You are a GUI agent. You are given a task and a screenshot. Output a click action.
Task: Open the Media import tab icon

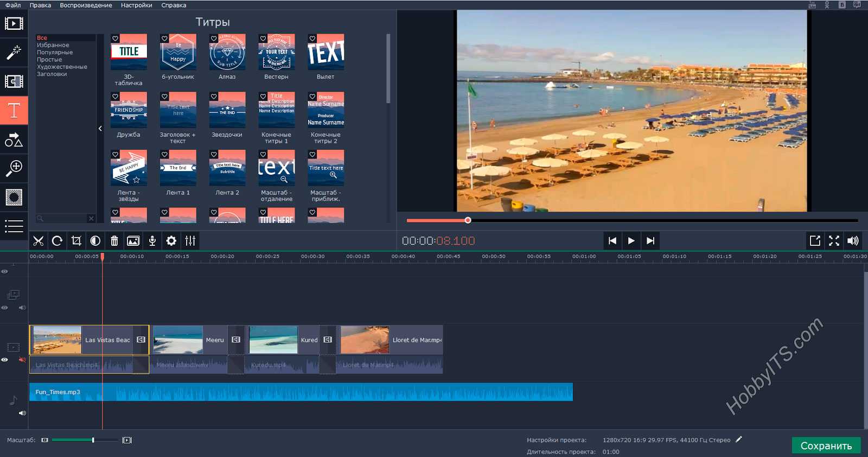14,23
